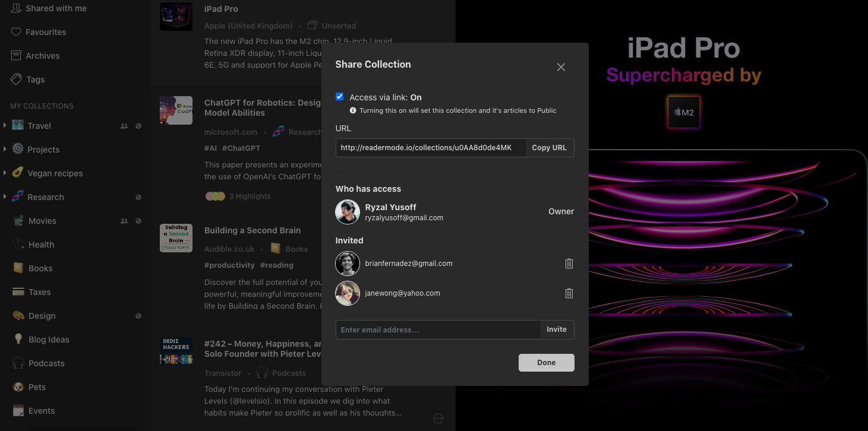Filter by the #productivity tag
Image resolution: width=868 pixels, height=431 pixels.
tap(229, 265)
